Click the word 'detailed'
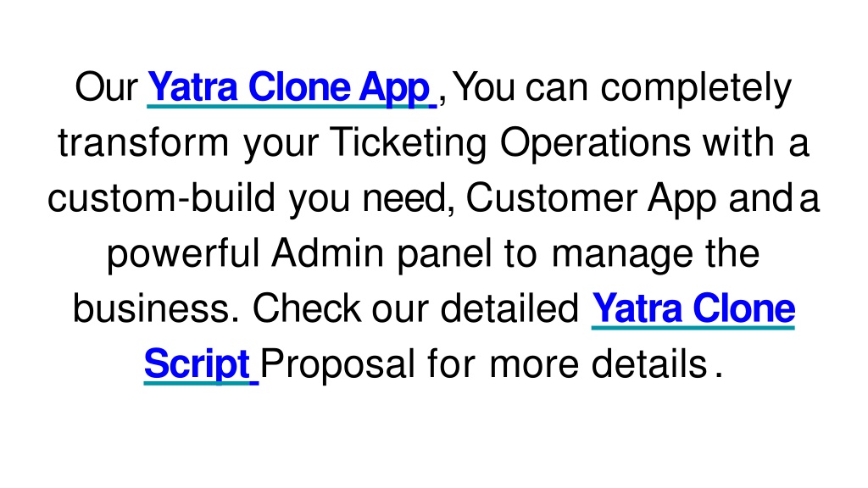Screen dimensions: 868x488 click(509, 308)
